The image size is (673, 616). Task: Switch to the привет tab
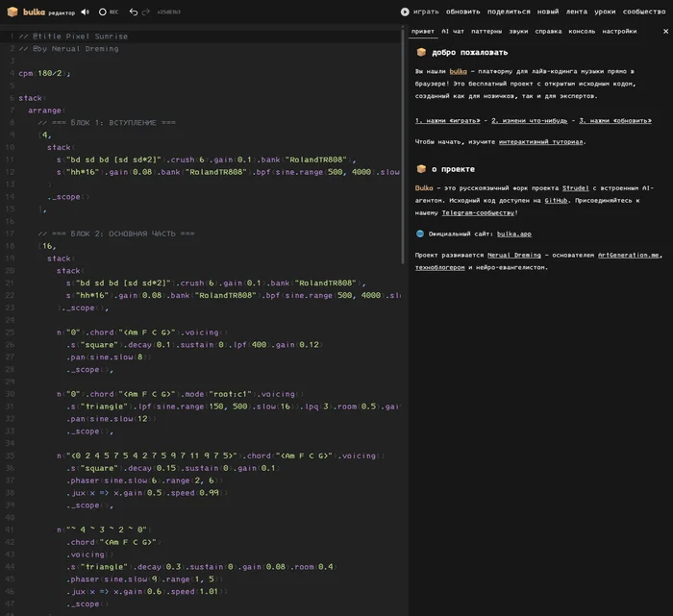(x=423, y=32)
